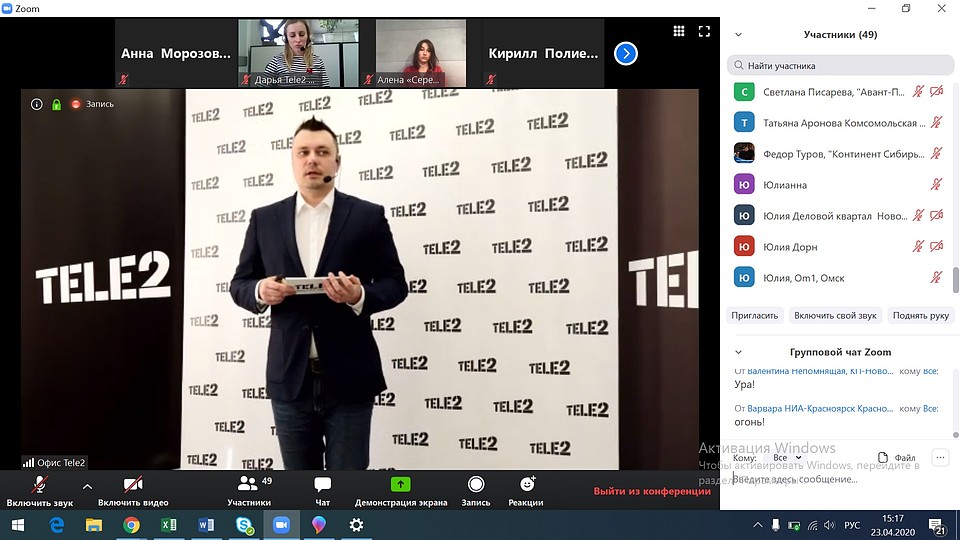Viewport: 960px width, 540px height.
Task: Click muted mic icon for Юлианна
Action: coord(936,184)
